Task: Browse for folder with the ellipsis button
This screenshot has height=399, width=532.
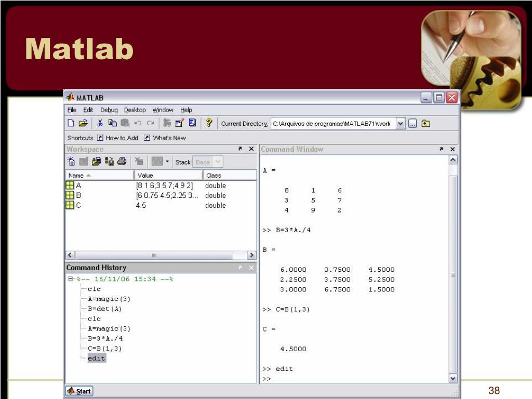Action: pyautogui.click(x=413, y=124)
